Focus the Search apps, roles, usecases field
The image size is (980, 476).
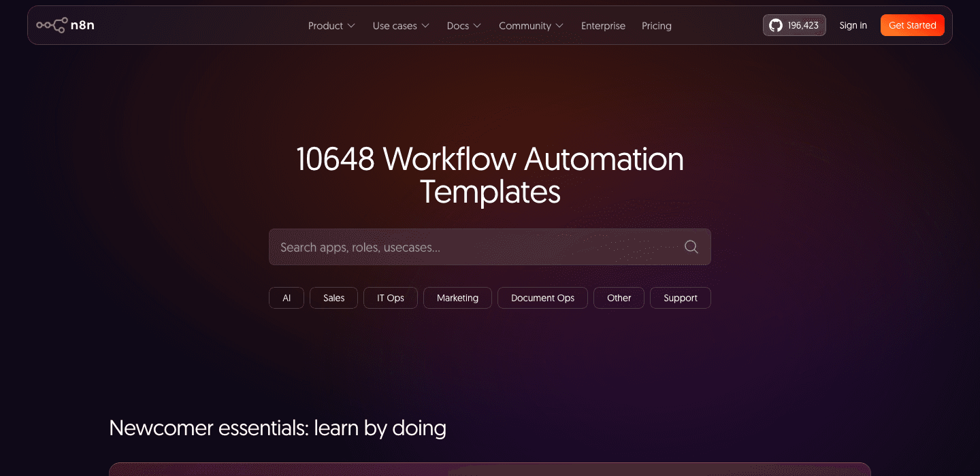click(x=490, y=247)
